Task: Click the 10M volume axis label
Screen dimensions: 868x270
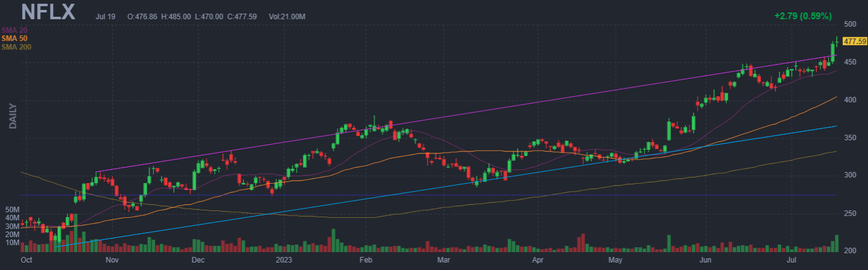Action: tap(12, 242)
